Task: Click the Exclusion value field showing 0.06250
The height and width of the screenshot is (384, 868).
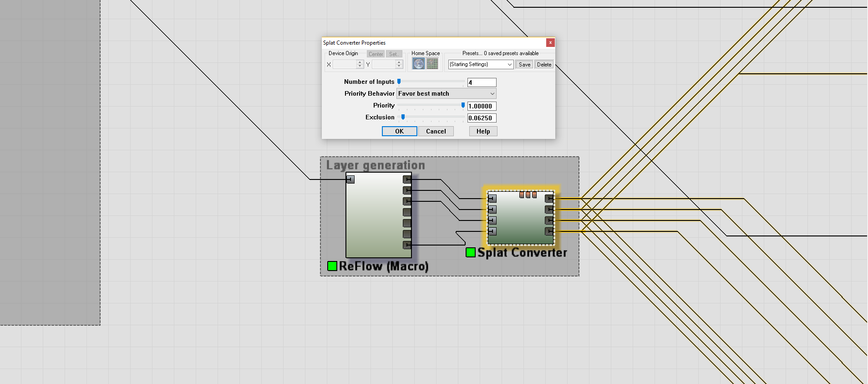Action: point(482,118)
